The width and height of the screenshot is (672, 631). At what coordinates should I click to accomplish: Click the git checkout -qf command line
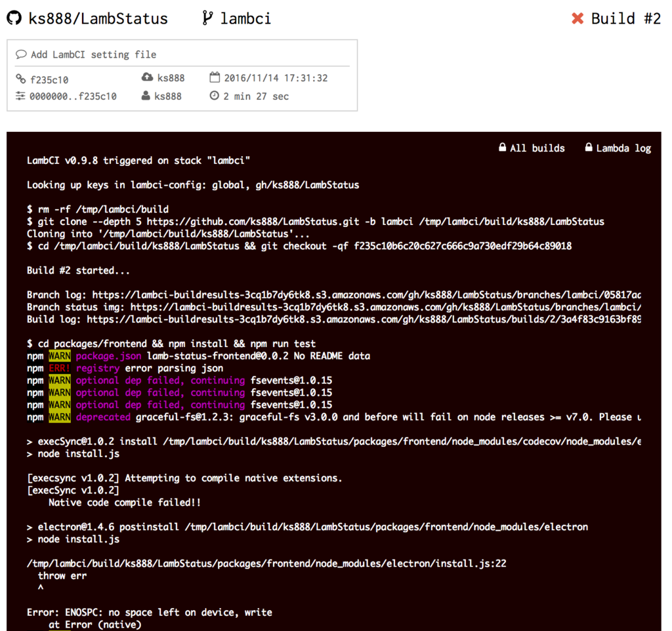point(299,247)
